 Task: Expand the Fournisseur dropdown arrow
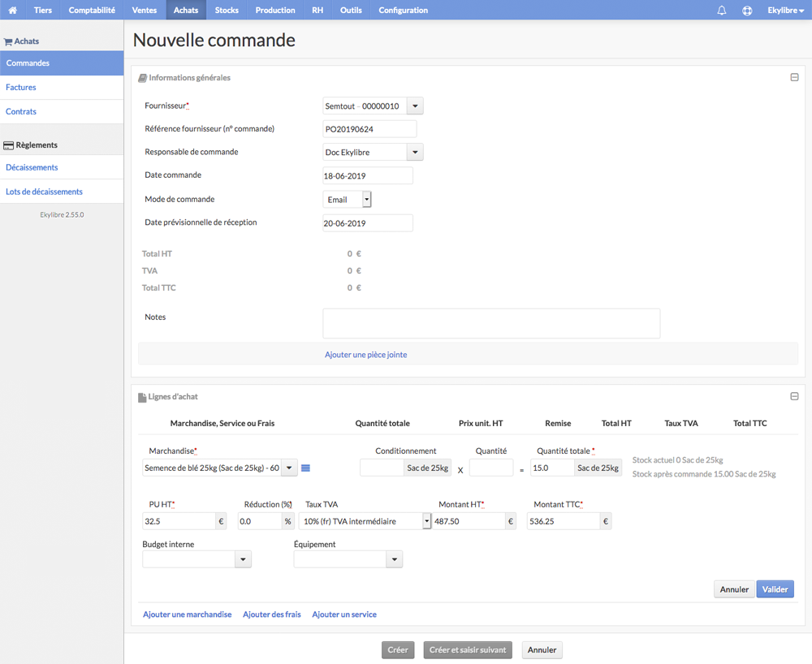click(415, 106)
